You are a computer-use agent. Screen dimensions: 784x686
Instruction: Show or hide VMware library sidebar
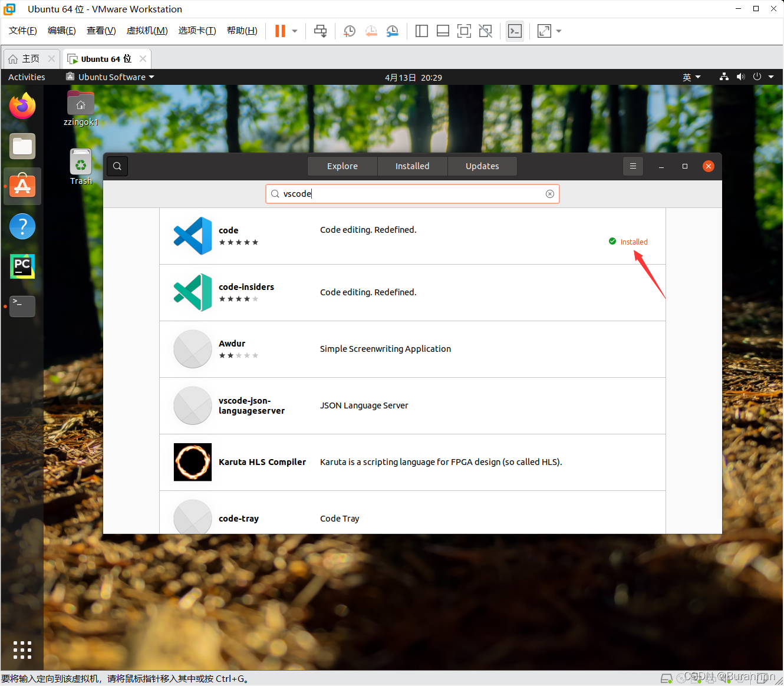click(x=421, y=31)
